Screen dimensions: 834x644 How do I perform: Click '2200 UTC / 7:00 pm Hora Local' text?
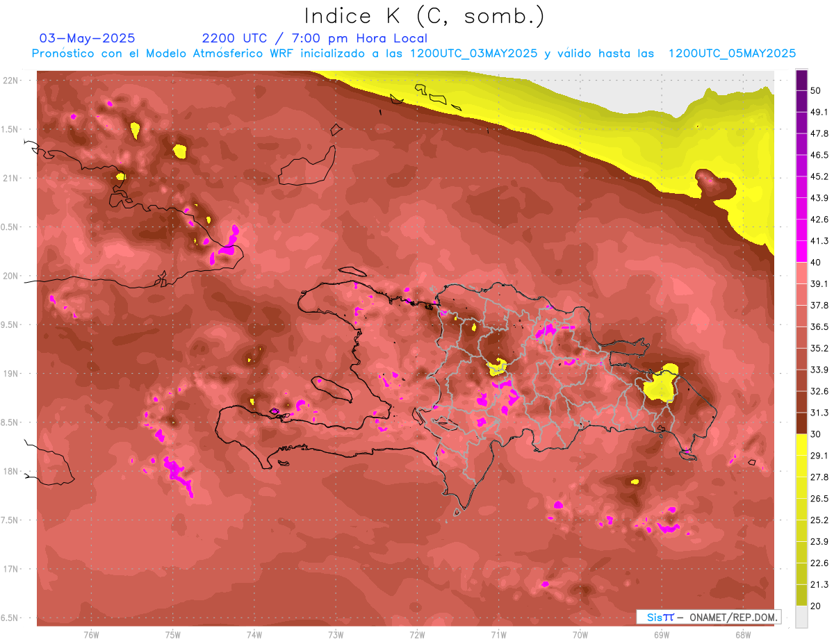click(315, 38)
